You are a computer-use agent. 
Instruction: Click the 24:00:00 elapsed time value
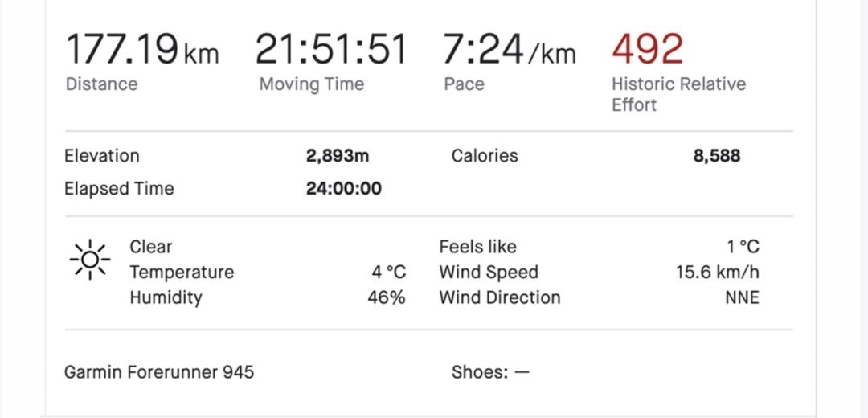[344, 189]
